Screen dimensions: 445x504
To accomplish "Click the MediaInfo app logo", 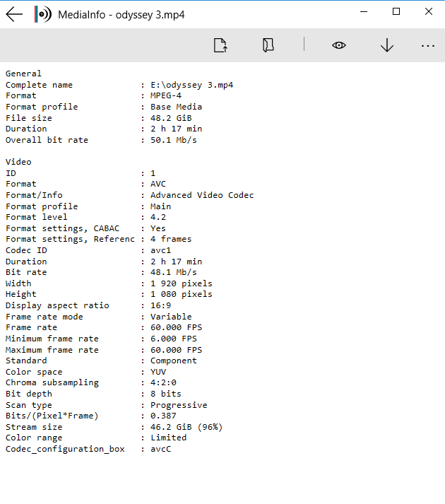I will [x=42, y=14].
